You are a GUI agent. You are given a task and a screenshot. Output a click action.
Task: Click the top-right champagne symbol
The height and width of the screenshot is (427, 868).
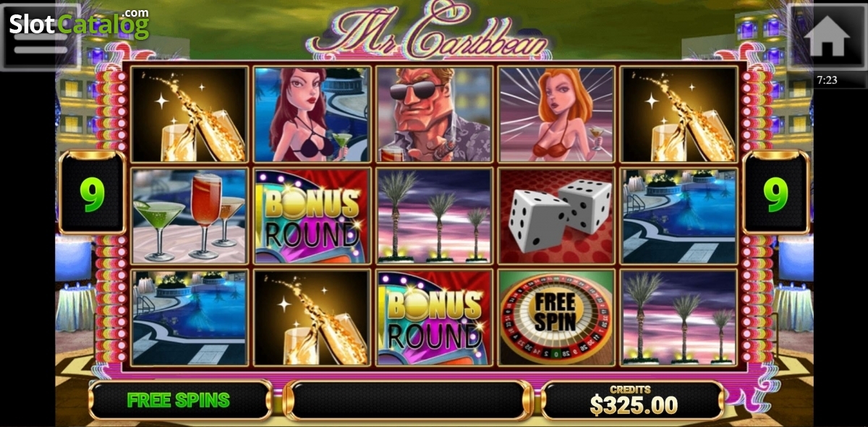679,114
